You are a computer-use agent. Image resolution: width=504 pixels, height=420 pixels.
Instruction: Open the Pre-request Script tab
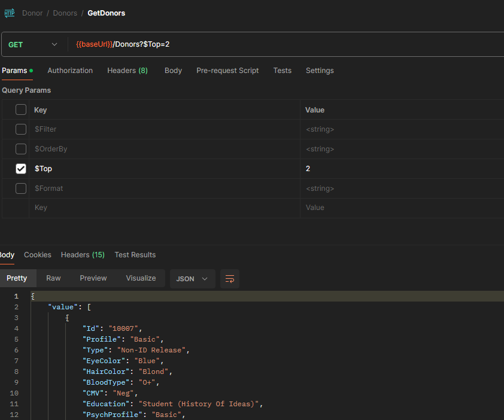[227, 71]
